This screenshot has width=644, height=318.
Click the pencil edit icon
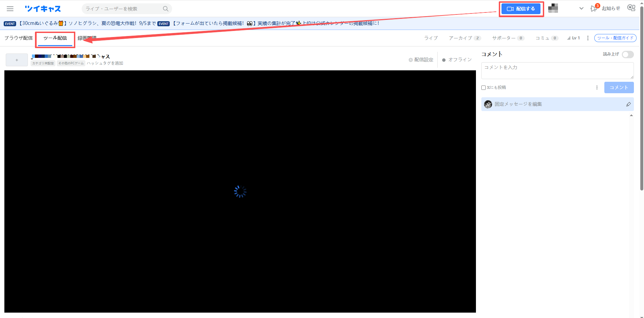(x=628, y=104)
